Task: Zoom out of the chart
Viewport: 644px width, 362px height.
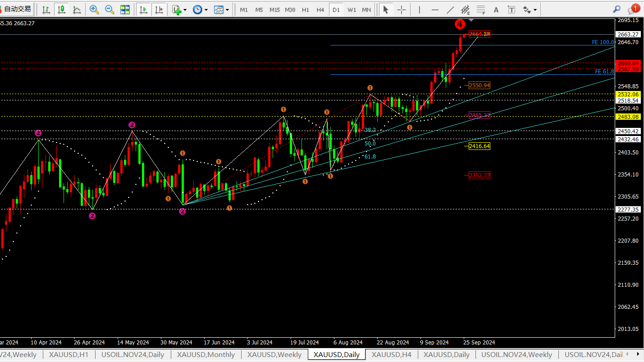Action: pos(110,9)
